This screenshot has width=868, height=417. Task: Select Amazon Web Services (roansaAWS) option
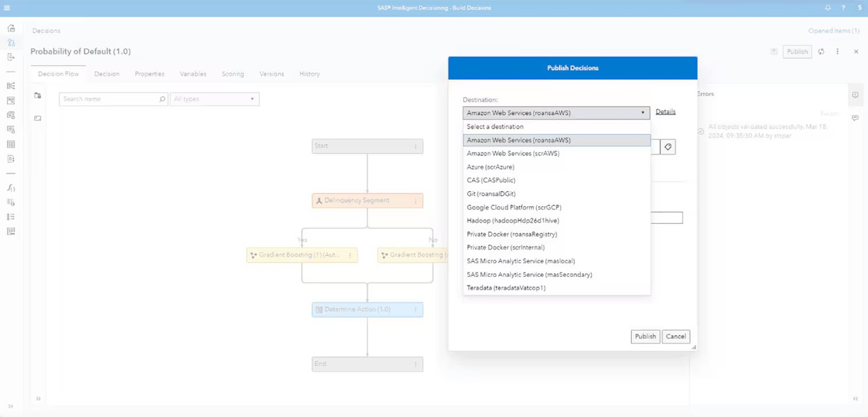tap(557, 140)
